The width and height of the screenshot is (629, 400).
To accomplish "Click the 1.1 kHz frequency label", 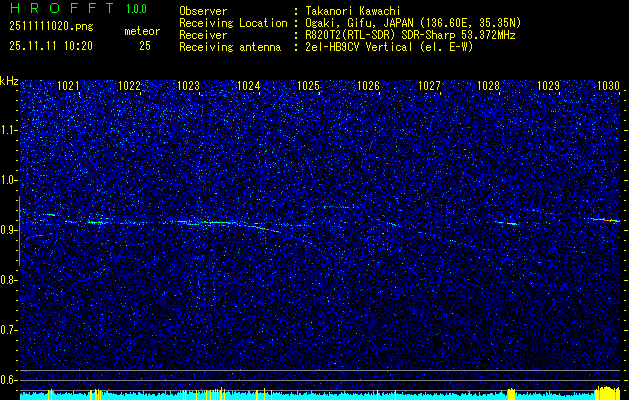I will coord(8,130).
